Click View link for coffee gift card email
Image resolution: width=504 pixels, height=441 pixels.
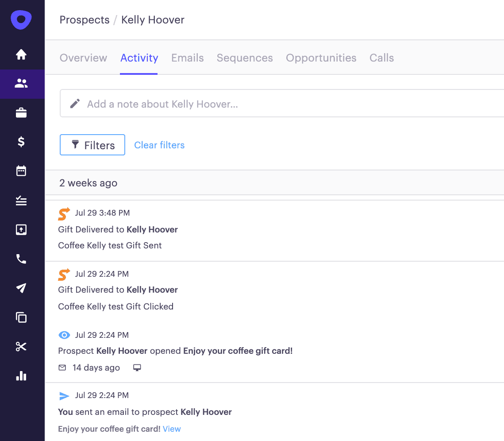[x=172, y=429]
